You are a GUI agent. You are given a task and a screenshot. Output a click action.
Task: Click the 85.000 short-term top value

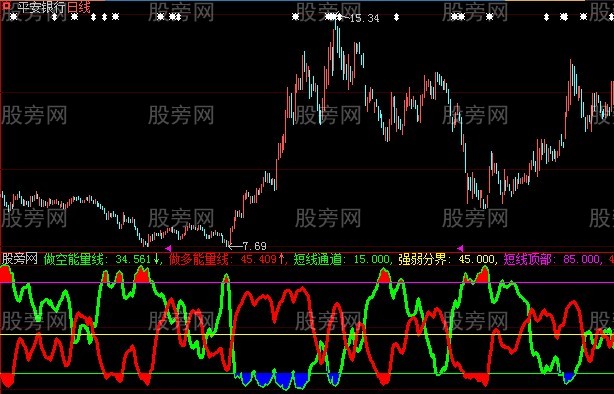pyautogui.click(x=581, y=259)
